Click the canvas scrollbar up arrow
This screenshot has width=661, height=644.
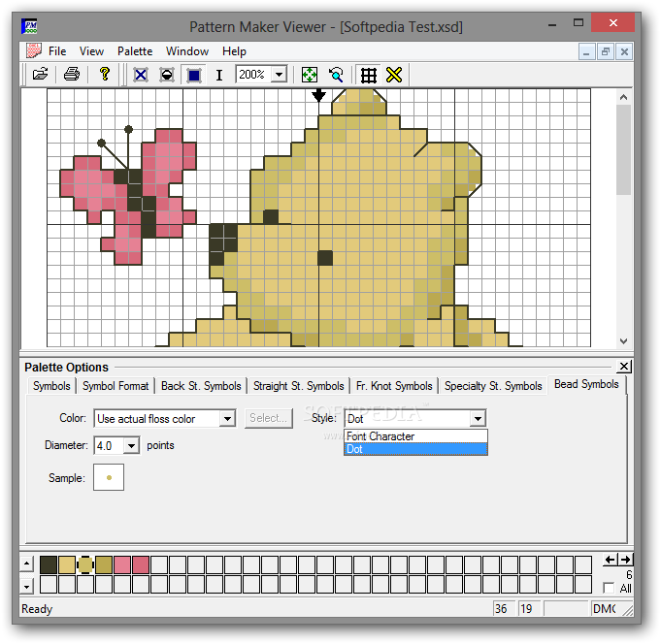click(x=623, y=97)
